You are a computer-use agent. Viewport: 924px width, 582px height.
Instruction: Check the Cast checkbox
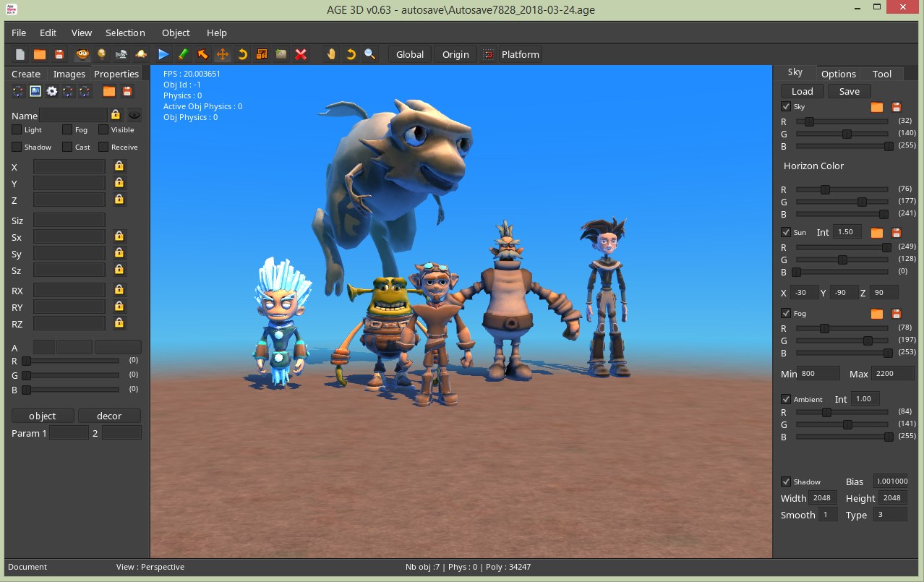click(x=67, y=147)
